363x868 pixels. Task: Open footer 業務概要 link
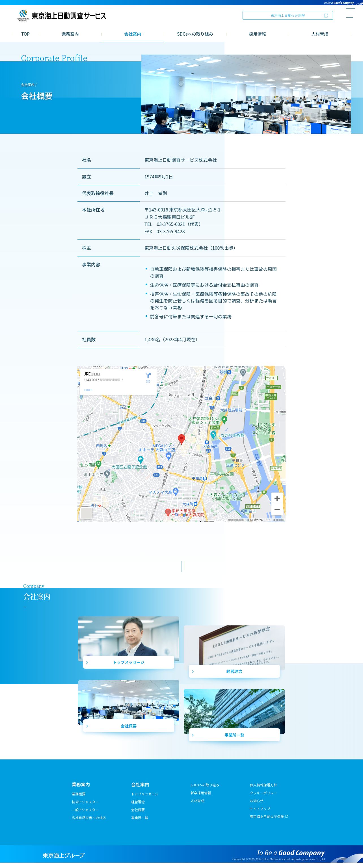[x=79, y=794]
